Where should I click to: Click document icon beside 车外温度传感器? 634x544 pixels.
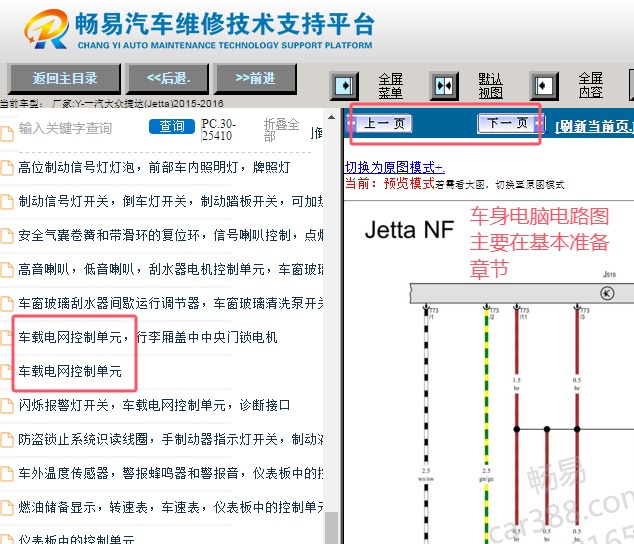(x=7, y=474)
